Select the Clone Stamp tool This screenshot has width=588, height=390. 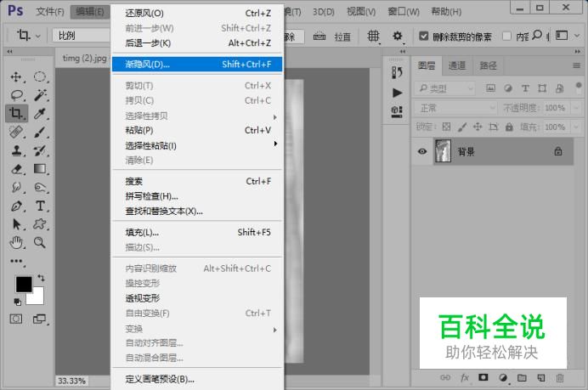tap(16, 150)
